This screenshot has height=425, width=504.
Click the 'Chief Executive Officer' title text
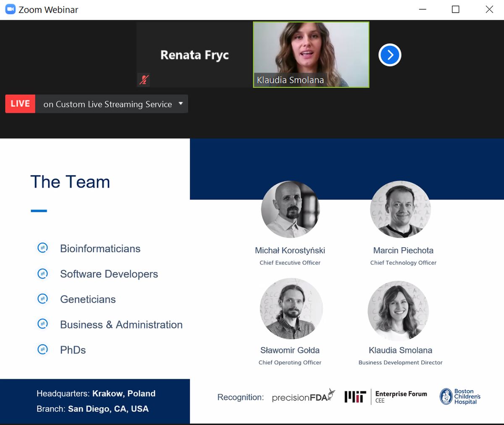click(x=290, y=263)
